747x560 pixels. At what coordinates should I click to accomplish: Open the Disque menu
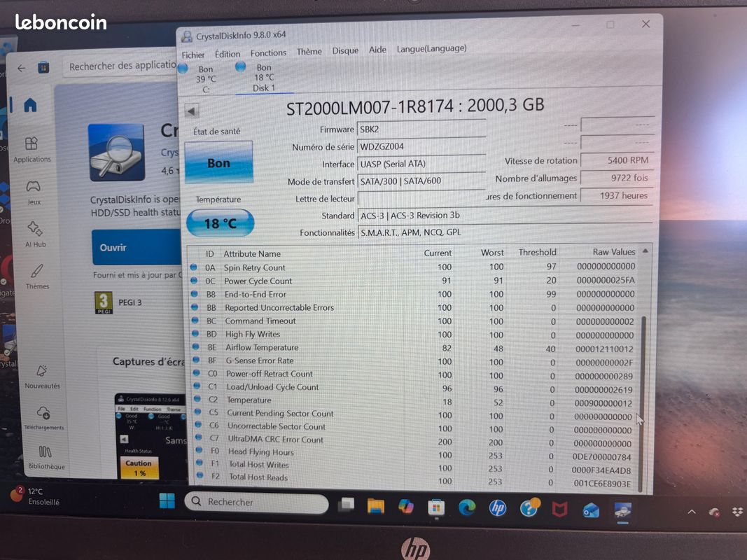(345, 50)
